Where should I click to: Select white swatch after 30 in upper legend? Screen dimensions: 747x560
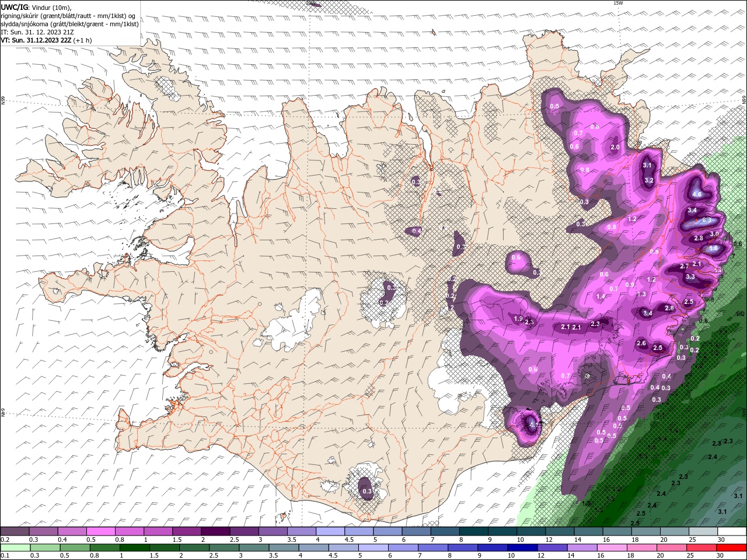pos(732,531)
